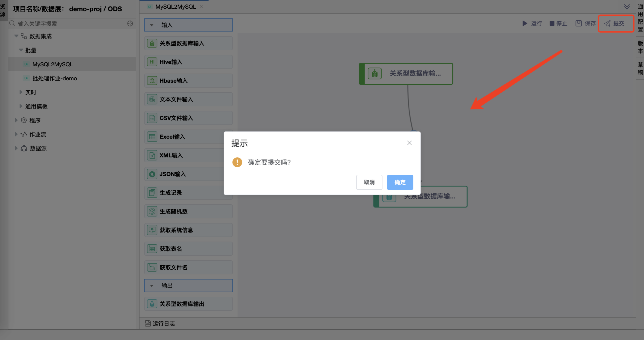Open the 批处理作业-demo tree item

pyautogui.click(x=54, y=78)
